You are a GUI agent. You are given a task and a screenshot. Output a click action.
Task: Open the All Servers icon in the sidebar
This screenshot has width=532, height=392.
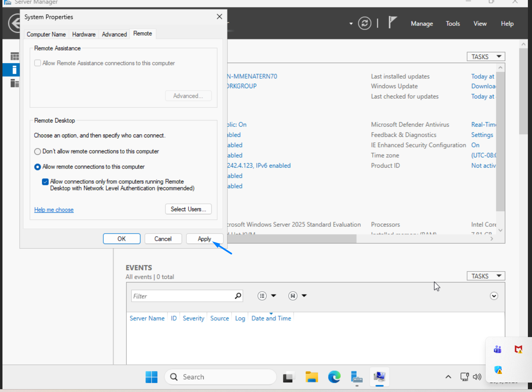pos(15,83)
